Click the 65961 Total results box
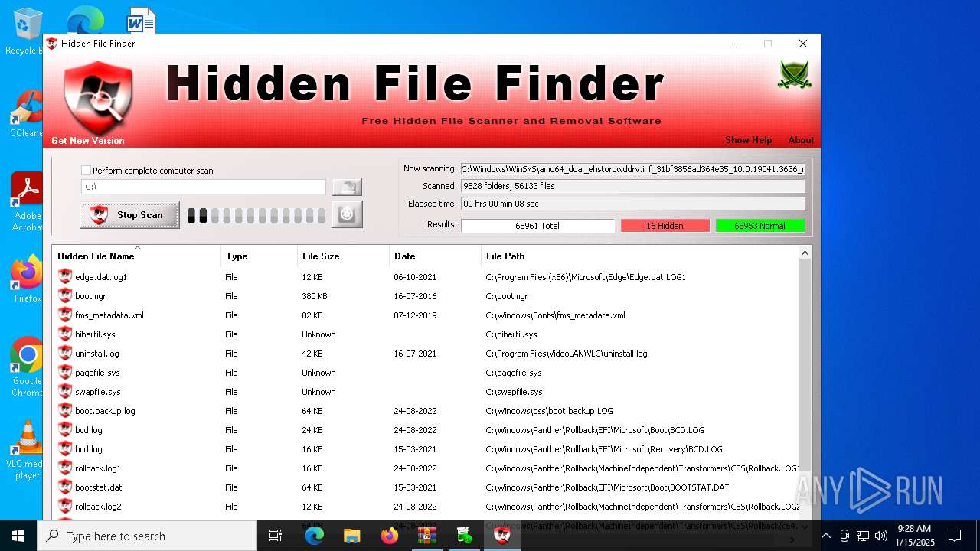980x551 pixels. click(537, 226)
